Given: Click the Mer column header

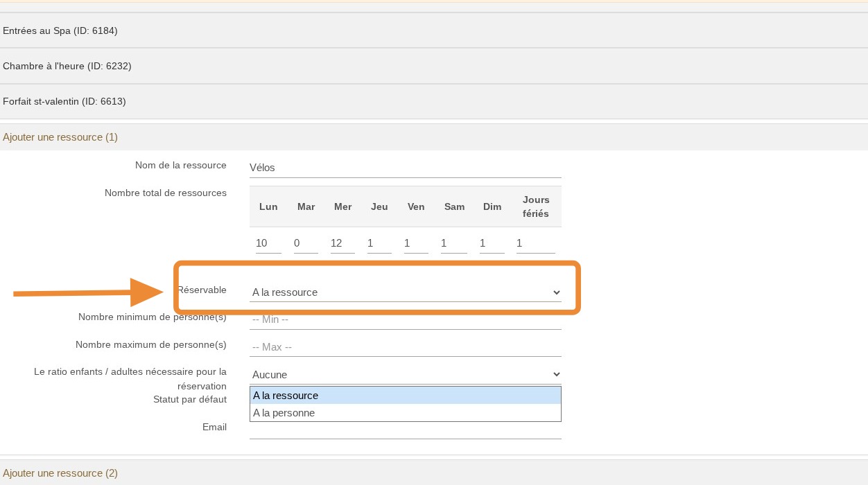Looking at the screenshot, I should [342, 206].
